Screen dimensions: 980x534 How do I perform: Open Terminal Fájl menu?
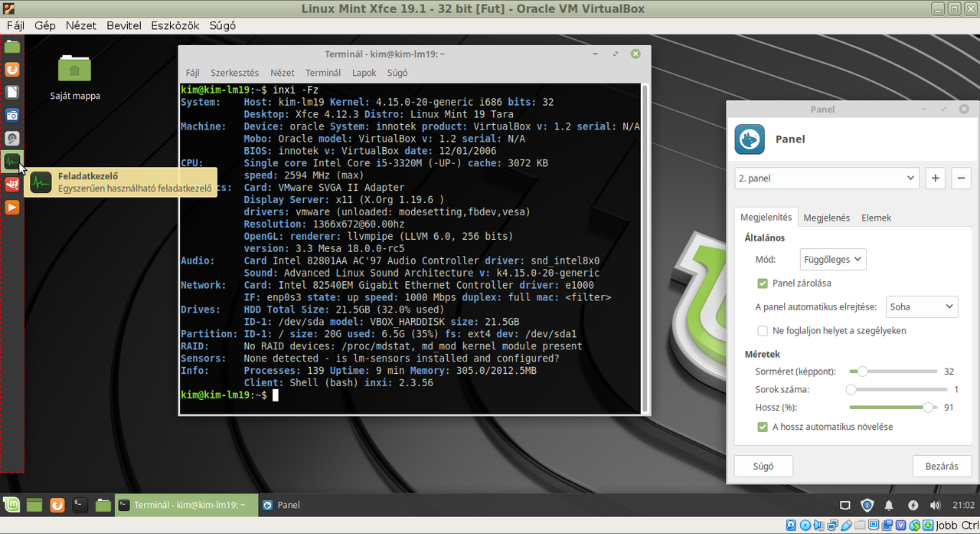point(192,73)
